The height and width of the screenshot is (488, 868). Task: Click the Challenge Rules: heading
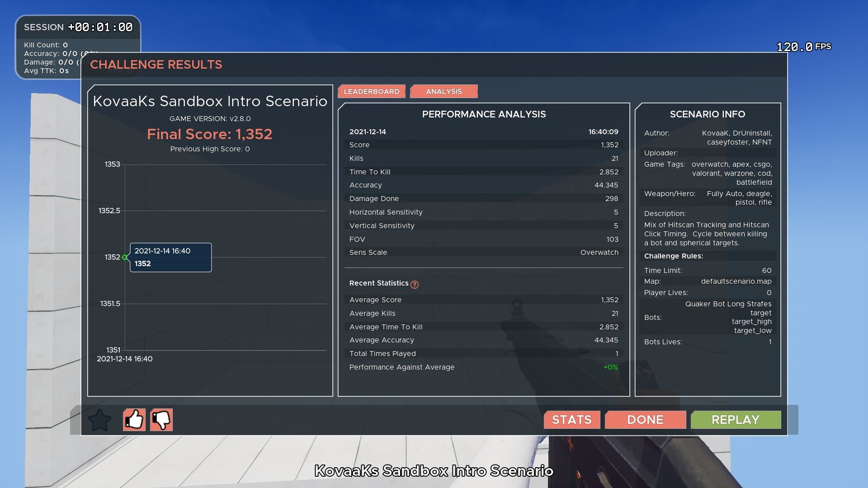(674, 256)
